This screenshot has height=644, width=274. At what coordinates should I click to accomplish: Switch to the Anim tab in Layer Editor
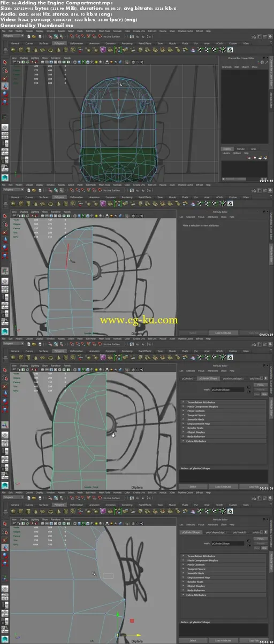(254, 149)
